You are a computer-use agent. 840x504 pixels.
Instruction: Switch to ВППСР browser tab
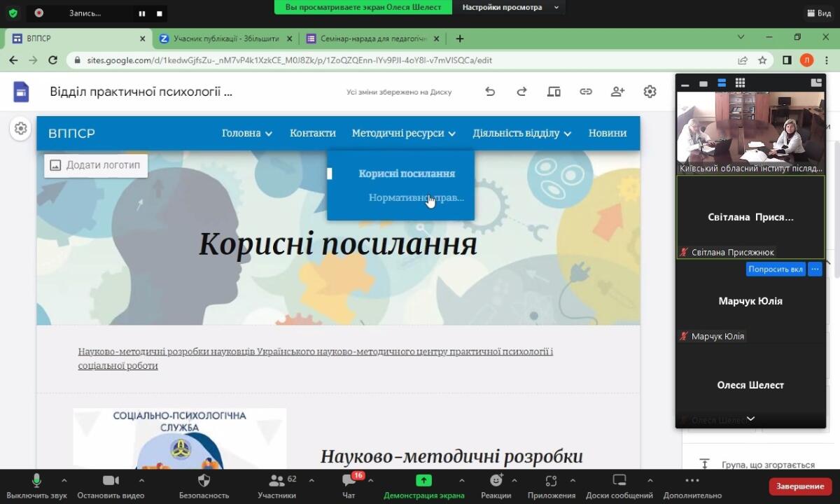77,38
